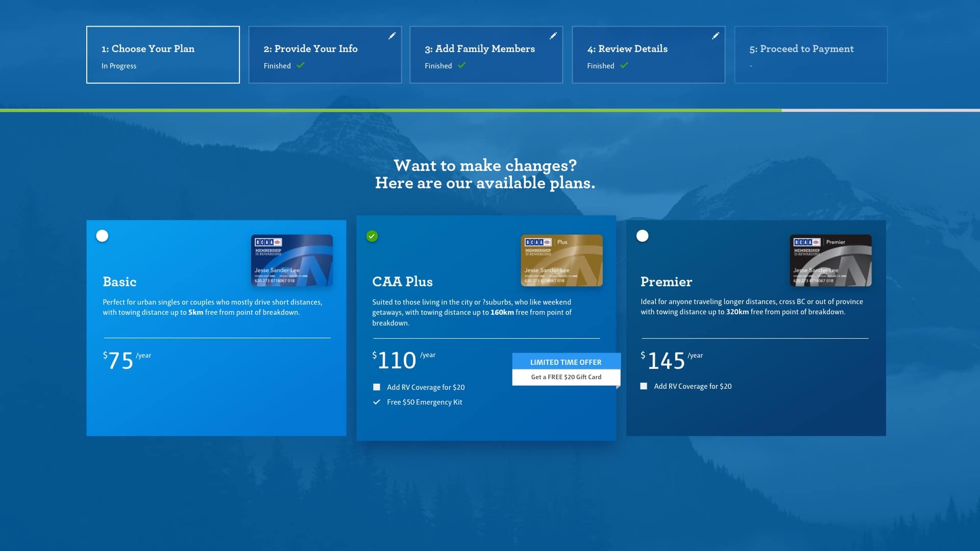Click the Free $50 Emergency Kit checkmark
The width and height of the screenshot is (980, 551).
[377, 402]
